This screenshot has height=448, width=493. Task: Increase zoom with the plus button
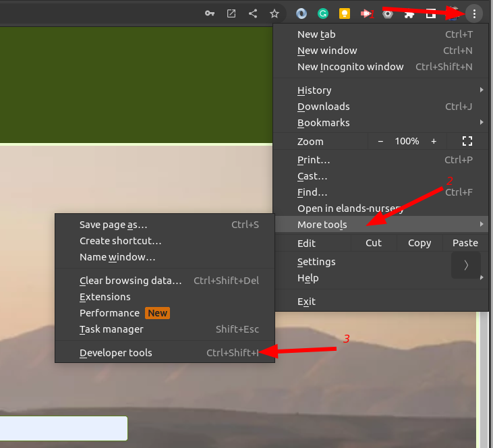[434, 141]
